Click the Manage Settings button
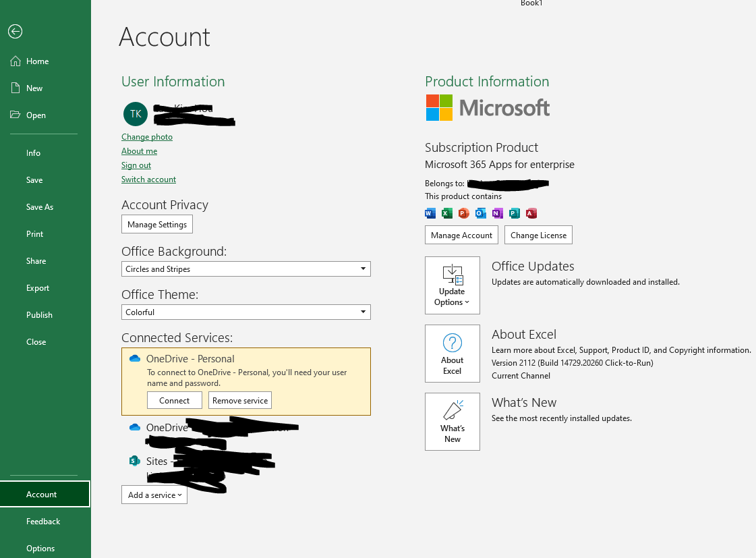756x558 pixels. tap(157, 224)
